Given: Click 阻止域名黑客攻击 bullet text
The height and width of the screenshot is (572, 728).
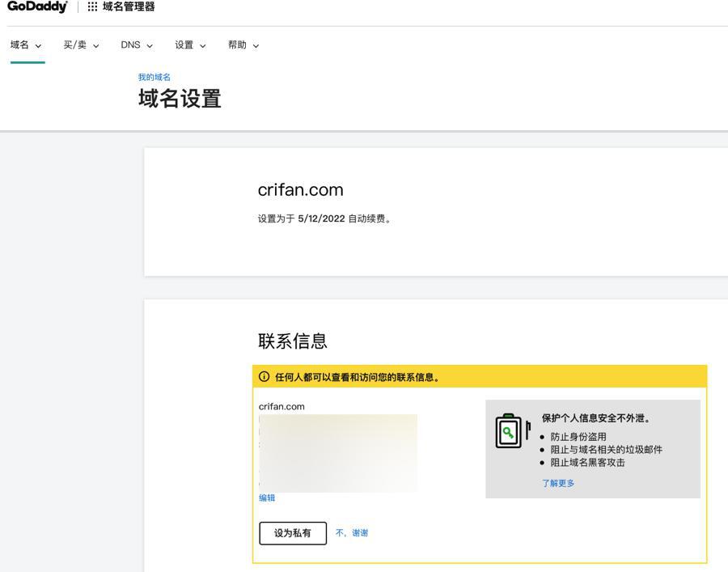Looking at the screenshot, I should 588,463.
